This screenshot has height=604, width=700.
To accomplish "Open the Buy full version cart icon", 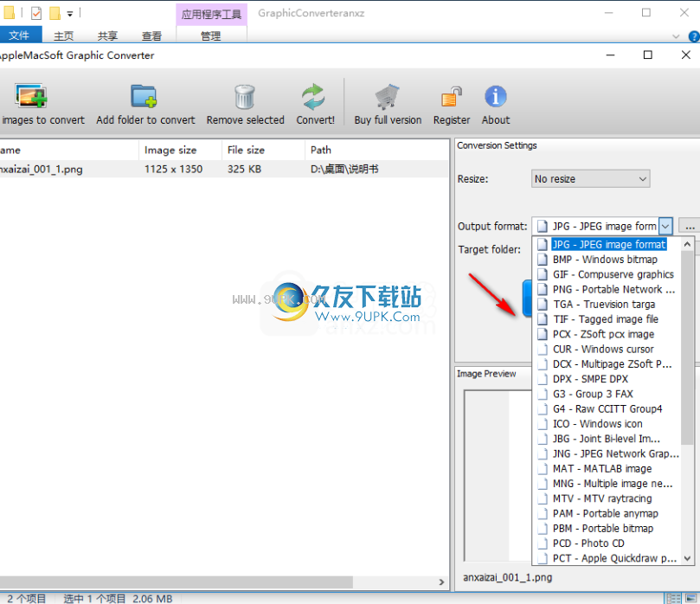I will point(387,96).
